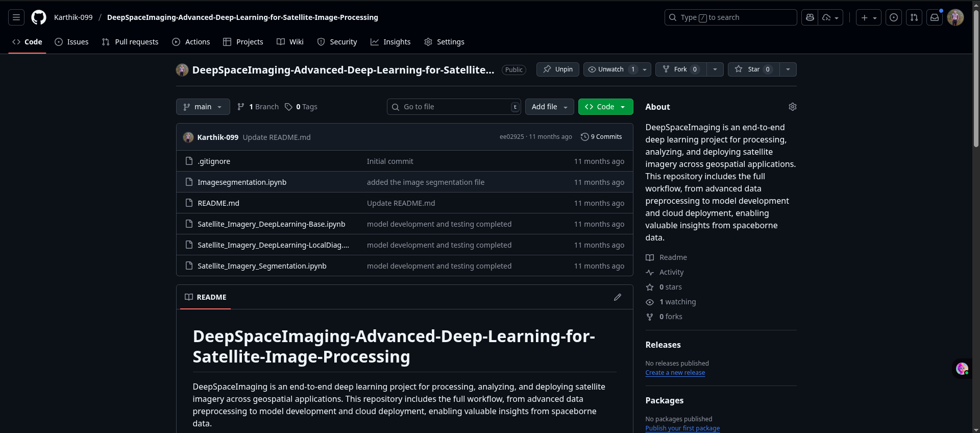
Task: Open the create new plus menu
Action: coord(869,17)
